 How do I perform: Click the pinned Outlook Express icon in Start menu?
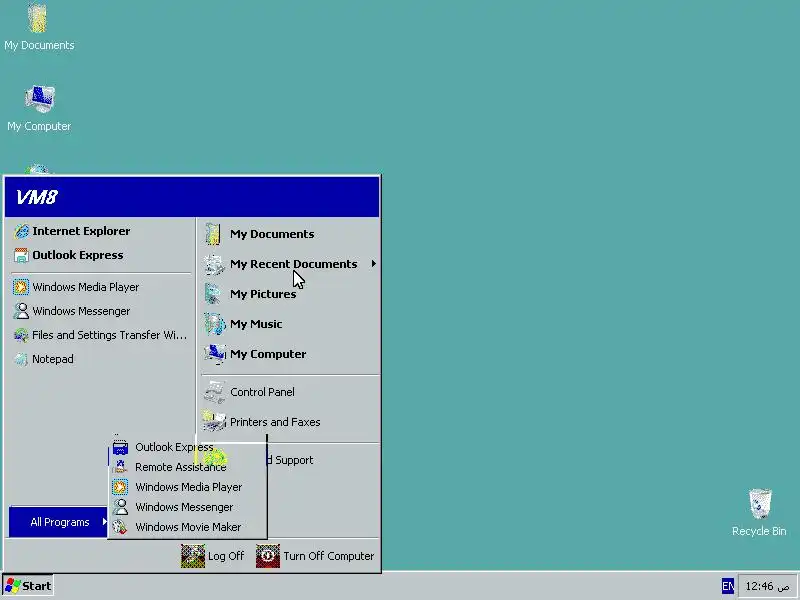pyautogui.click(x=21, y=255)
